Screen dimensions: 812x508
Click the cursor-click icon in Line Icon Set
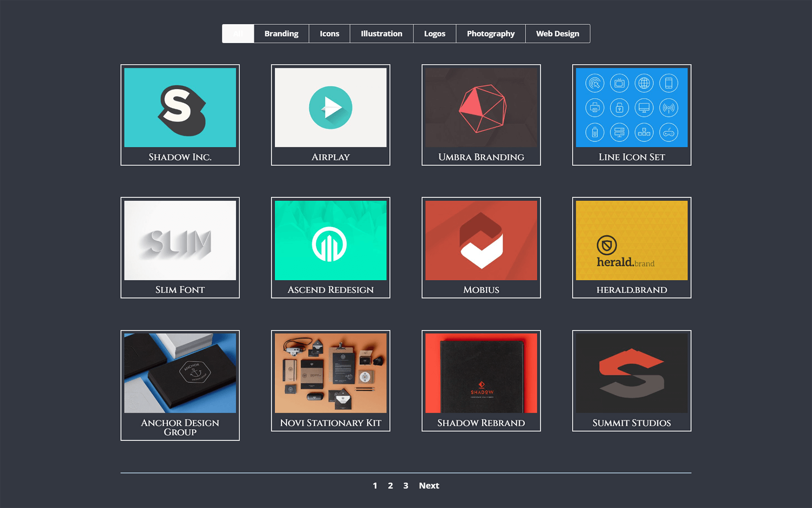click(x=595, y=83)
